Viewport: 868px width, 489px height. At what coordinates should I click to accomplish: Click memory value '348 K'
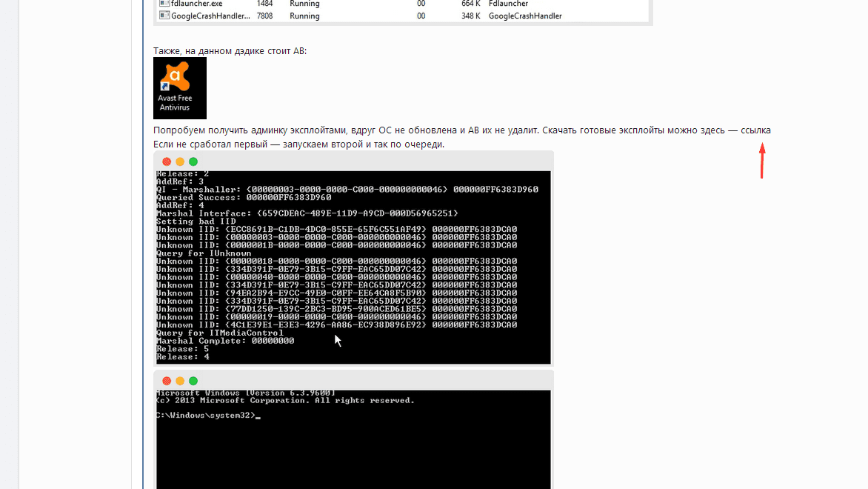point(470,16)
